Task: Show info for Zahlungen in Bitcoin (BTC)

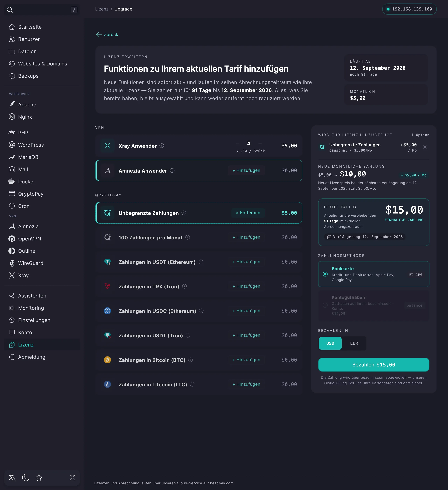Action: [x=191, y=360]
